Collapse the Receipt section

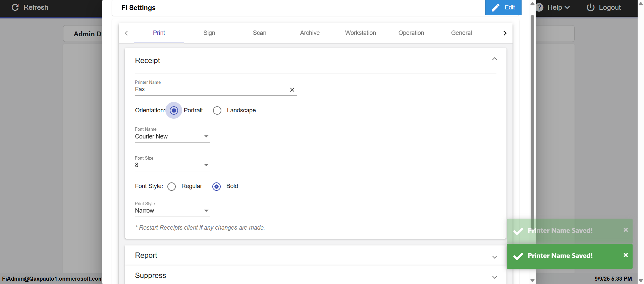click(494, 59)
